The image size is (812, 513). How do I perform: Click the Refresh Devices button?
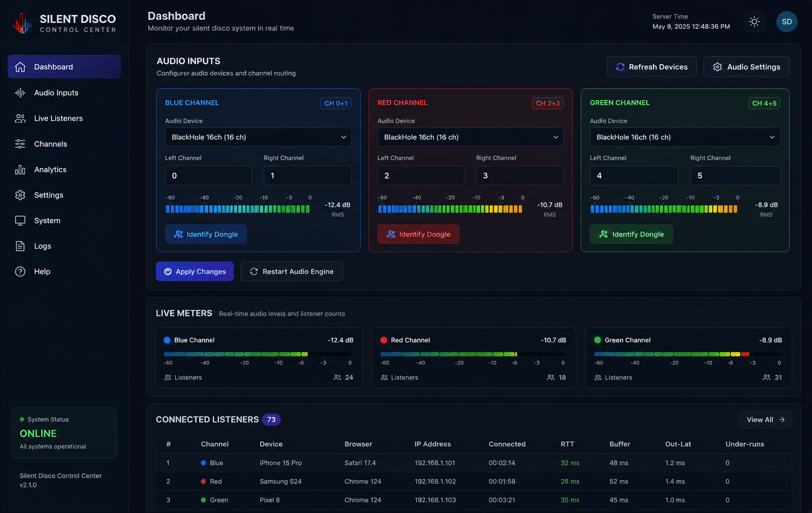(x=652, y=67)
